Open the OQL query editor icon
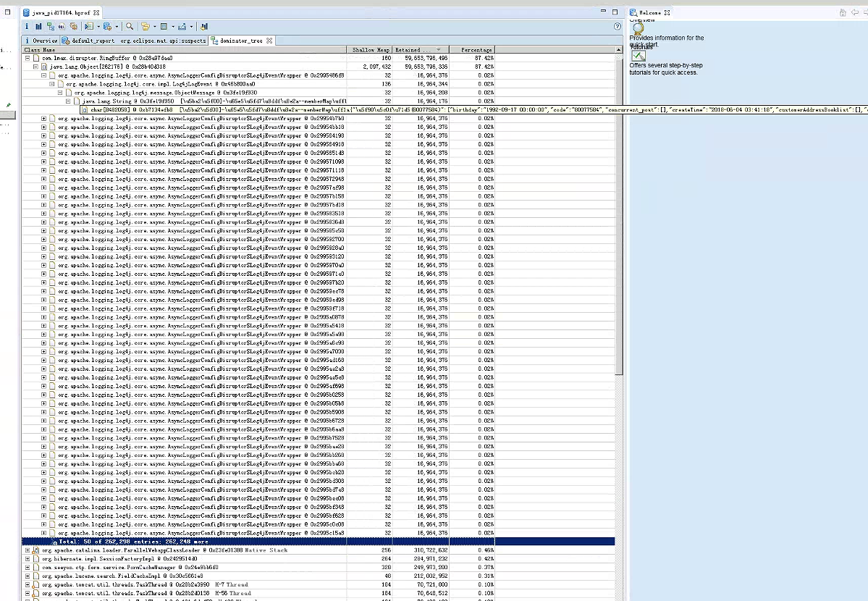This screenshot has height=601, width=868. [x=62, y=26]
